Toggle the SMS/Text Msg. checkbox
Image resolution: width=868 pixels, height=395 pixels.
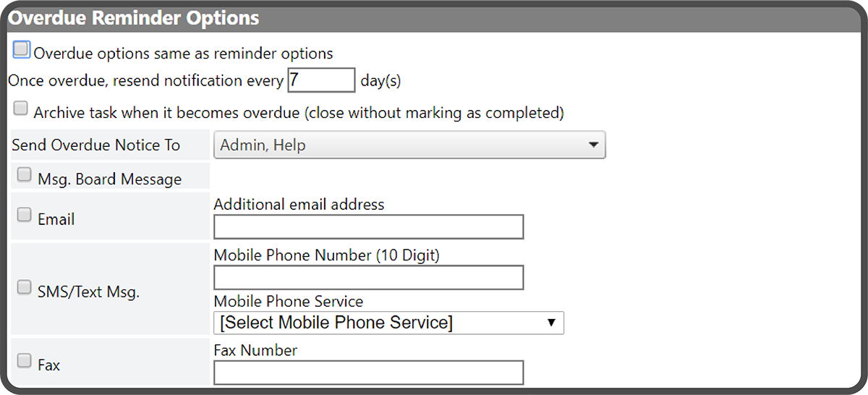click(25, 287)
